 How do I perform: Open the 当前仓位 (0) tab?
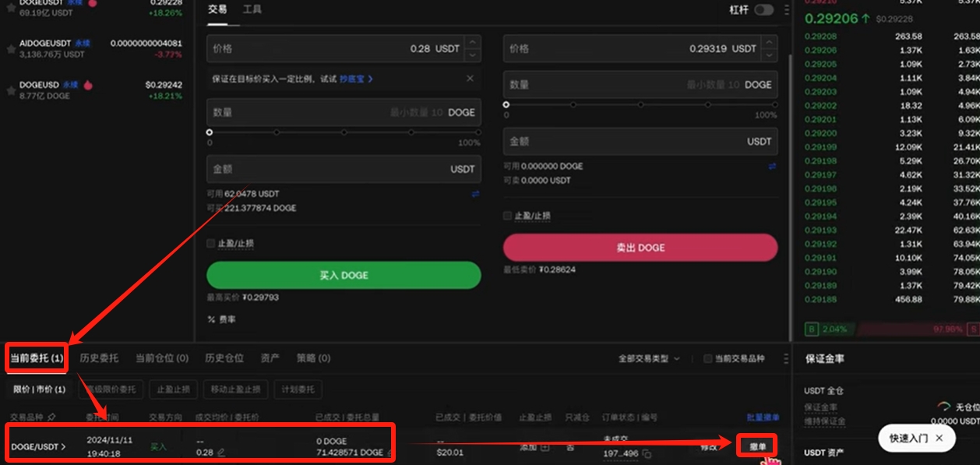(x=162, y=358)
